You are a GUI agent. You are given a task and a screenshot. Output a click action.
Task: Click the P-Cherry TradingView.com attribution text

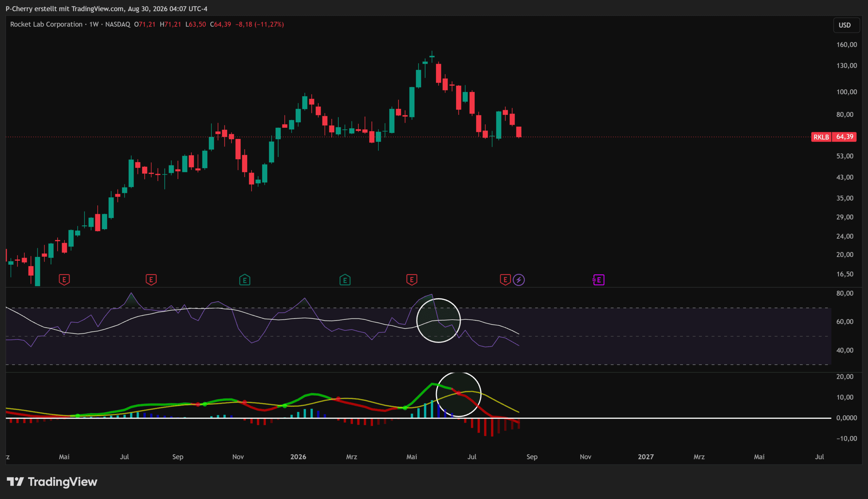click(106, 8)
